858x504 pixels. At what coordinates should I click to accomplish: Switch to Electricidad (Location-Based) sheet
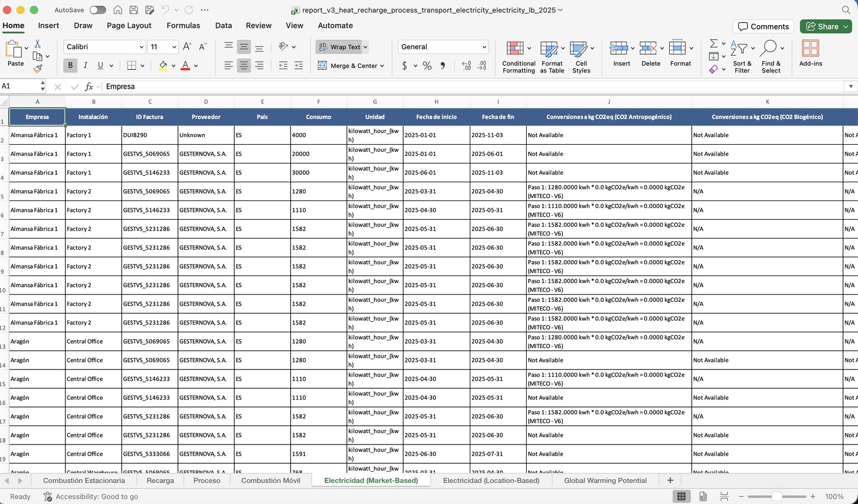pos(491,480)
